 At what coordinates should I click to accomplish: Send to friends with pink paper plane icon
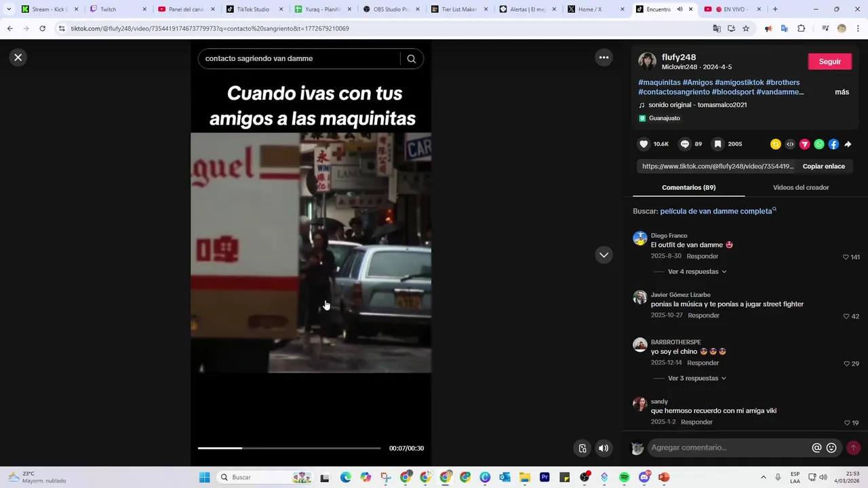point(805,144)
